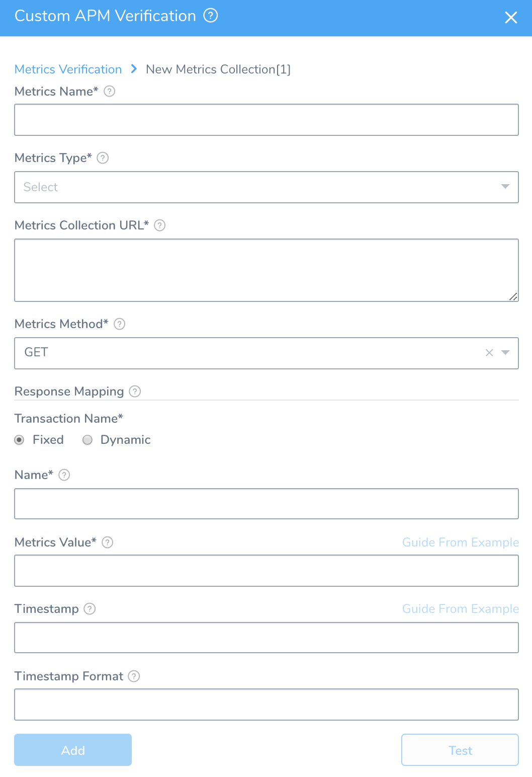Click the Metrics Value help icon
The height and width of the screenshot is (777, 532).
point(107,542)
